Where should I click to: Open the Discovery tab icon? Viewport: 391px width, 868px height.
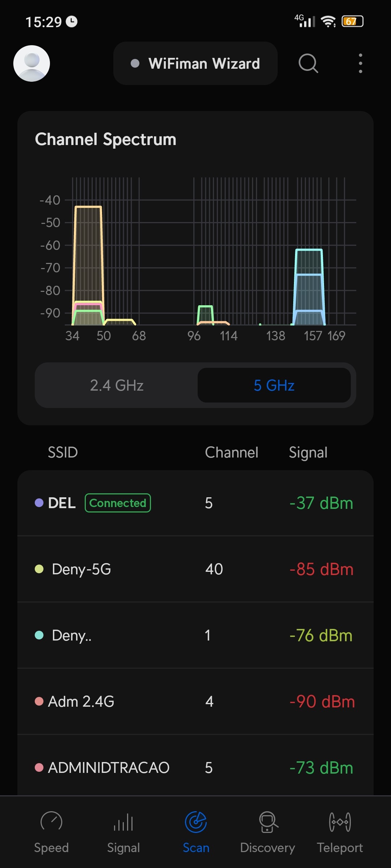tap(268, 822)
